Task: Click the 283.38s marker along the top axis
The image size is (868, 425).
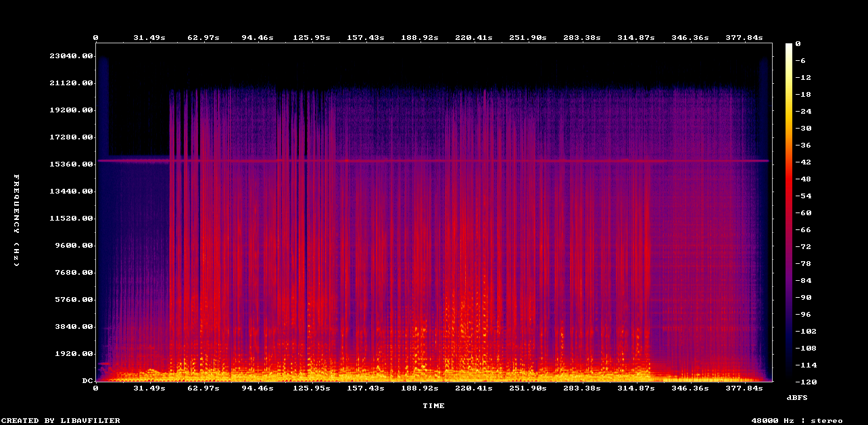Action: [581, 38]
